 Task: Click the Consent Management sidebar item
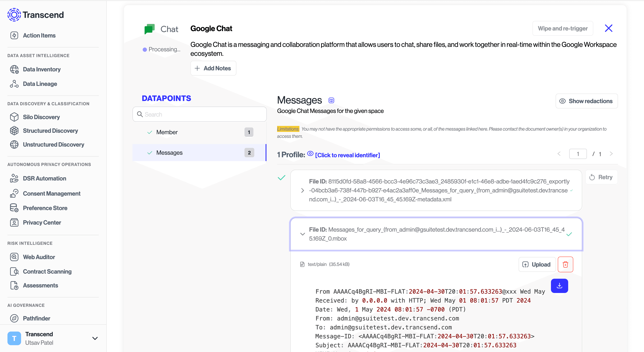[52, 193]
